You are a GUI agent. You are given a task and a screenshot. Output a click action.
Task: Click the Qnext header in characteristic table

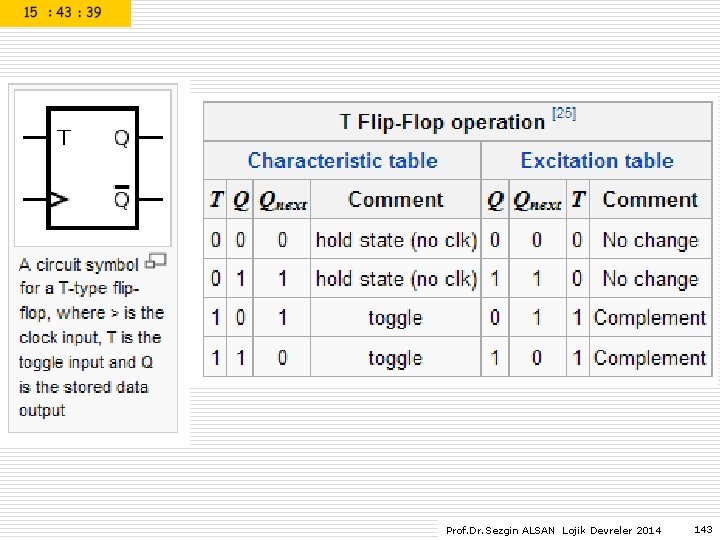[x=282, y=200]
